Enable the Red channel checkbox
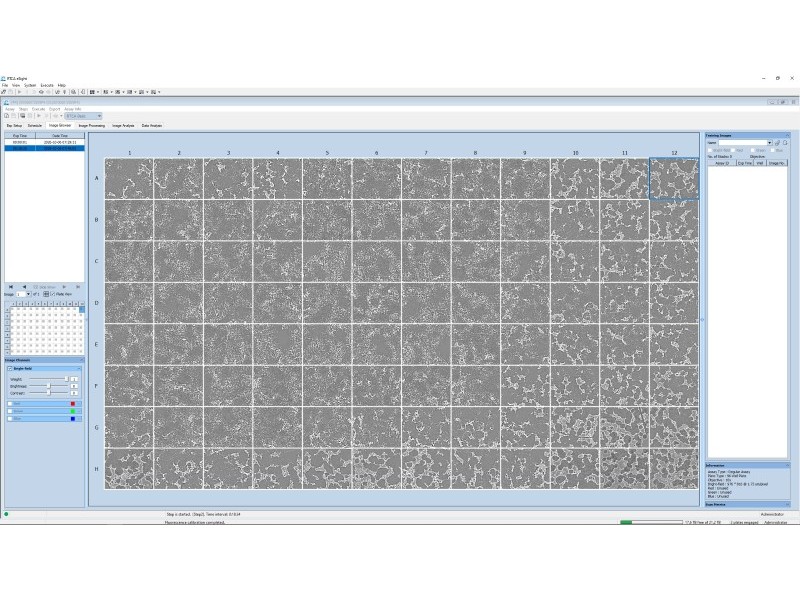800x600 pixels. [10, 404]
